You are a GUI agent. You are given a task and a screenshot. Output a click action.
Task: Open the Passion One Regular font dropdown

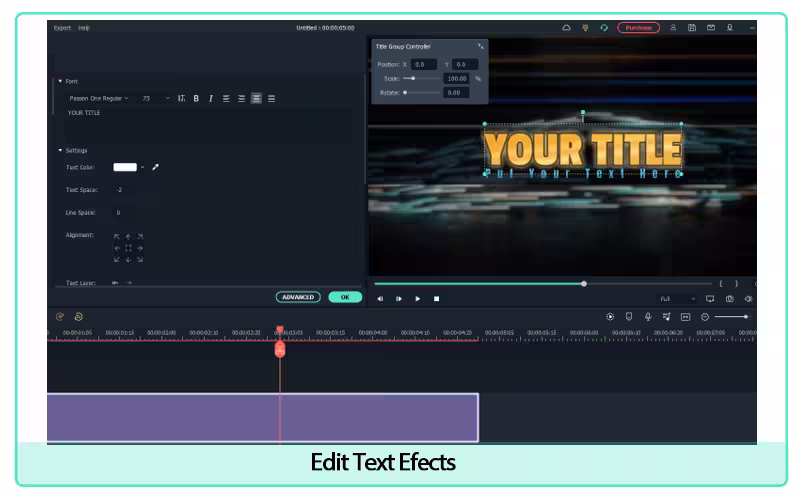coord(98,98)
